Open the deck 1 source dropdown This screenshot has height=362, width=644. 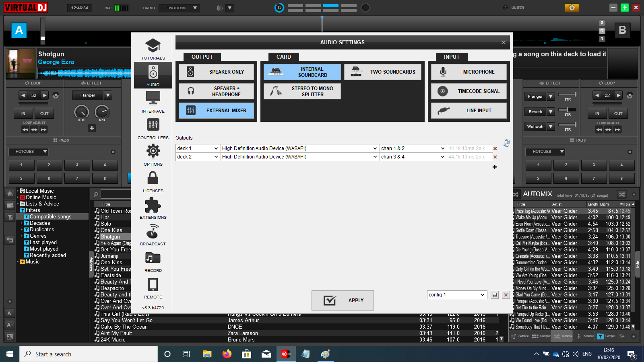pos(198,148)
